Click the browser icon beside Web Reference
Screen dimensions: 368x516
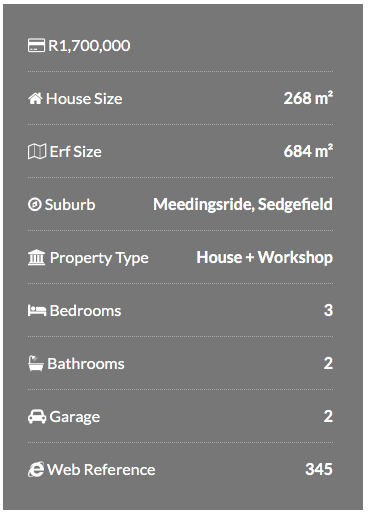pyautogui.click(x=36, y=469)
